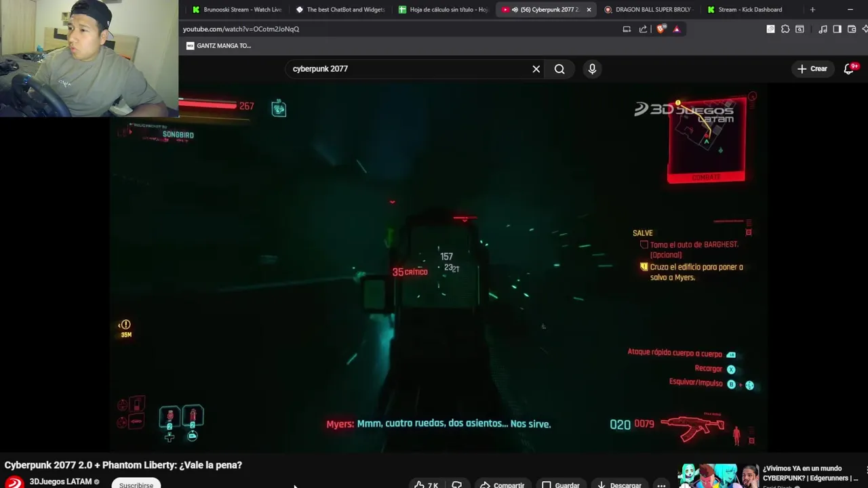
Task: Like the video with thumbs up
Action: 426,485
